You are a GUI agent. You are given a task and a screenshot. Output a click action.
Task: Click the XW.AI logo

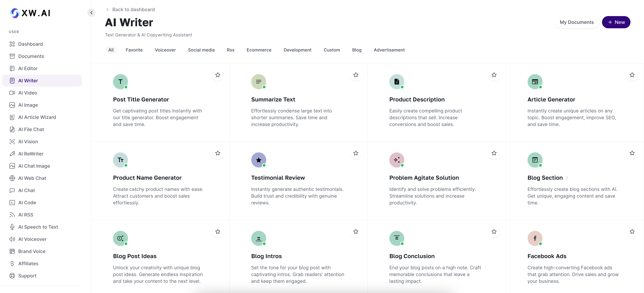(x=30, y=13)
